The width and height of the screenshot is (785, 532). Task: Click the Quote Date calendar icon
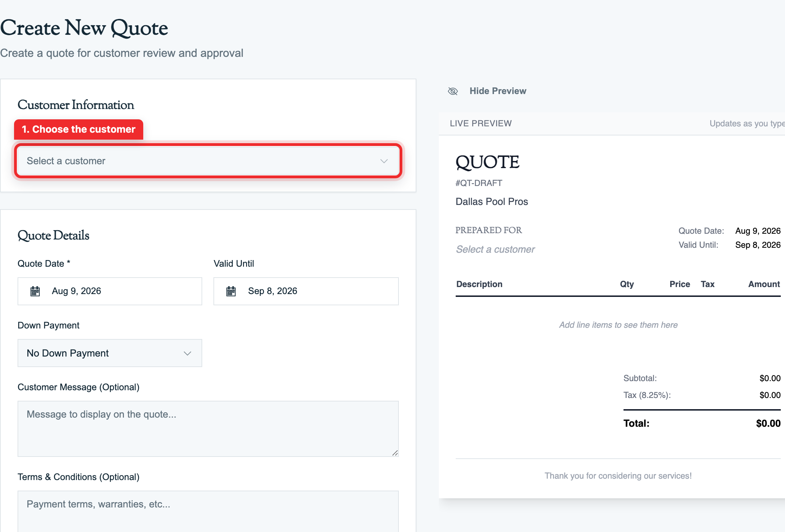(35, 291)
